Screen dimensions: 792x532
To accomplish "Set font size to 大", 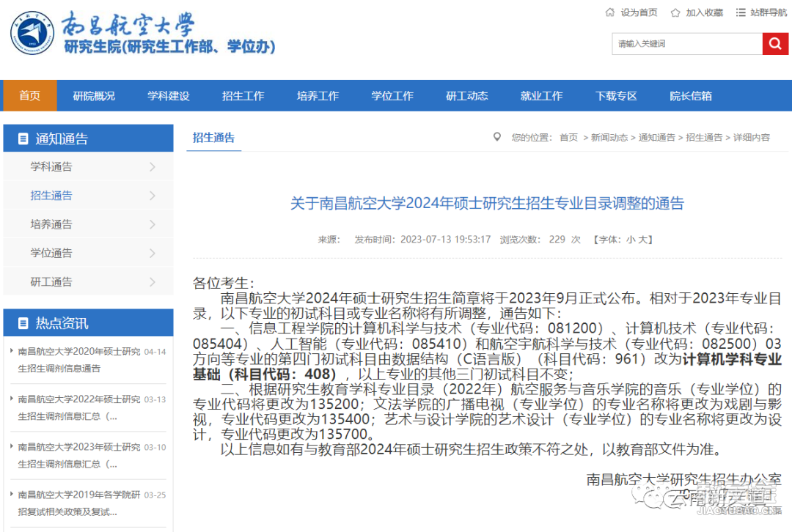I will (x=642, y=240).
